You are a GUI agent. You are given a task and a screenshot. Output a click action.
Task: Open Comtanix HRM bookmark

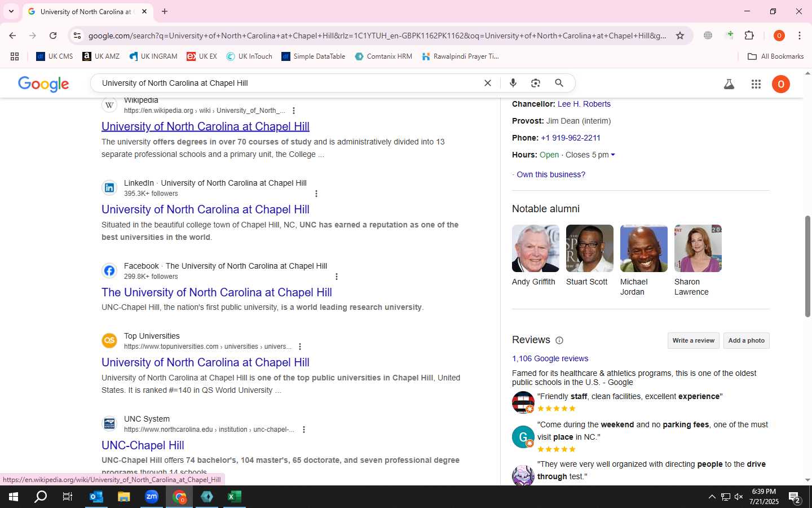tap(383, 56)
